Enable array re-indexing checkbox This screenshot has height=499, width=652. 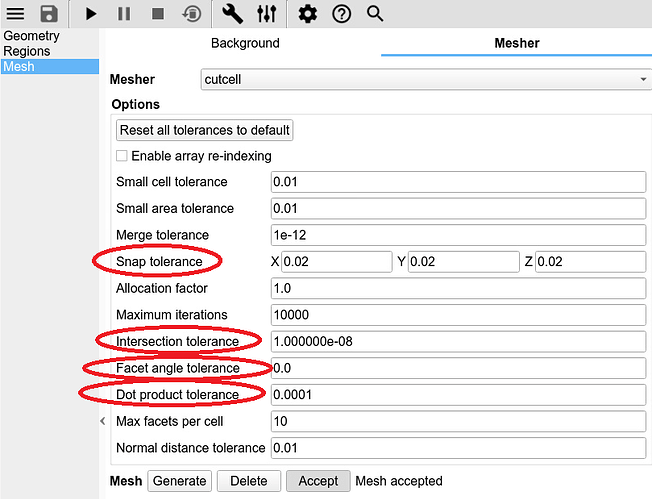click(121, 156)
